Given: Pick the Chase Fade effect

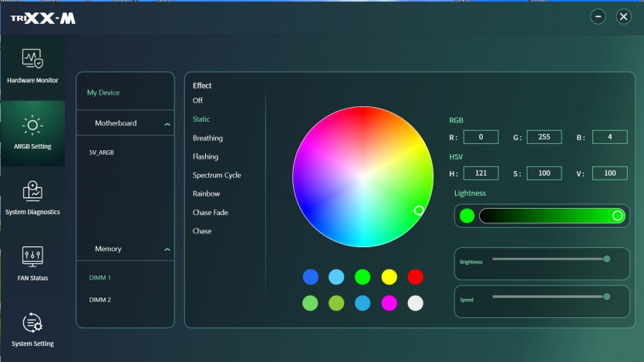Looking at the screenshot, I should tap(210, 213).
